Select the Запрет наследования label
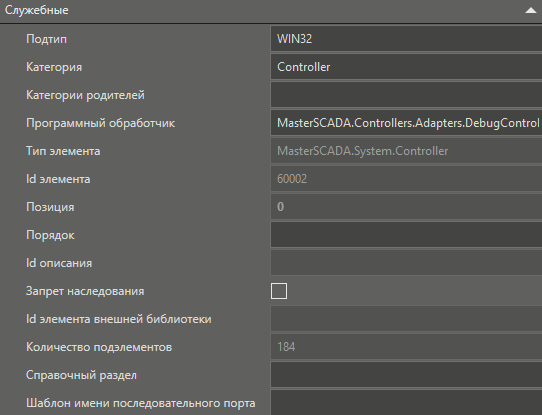Viewport: 542px width, 415px height. 85,291
